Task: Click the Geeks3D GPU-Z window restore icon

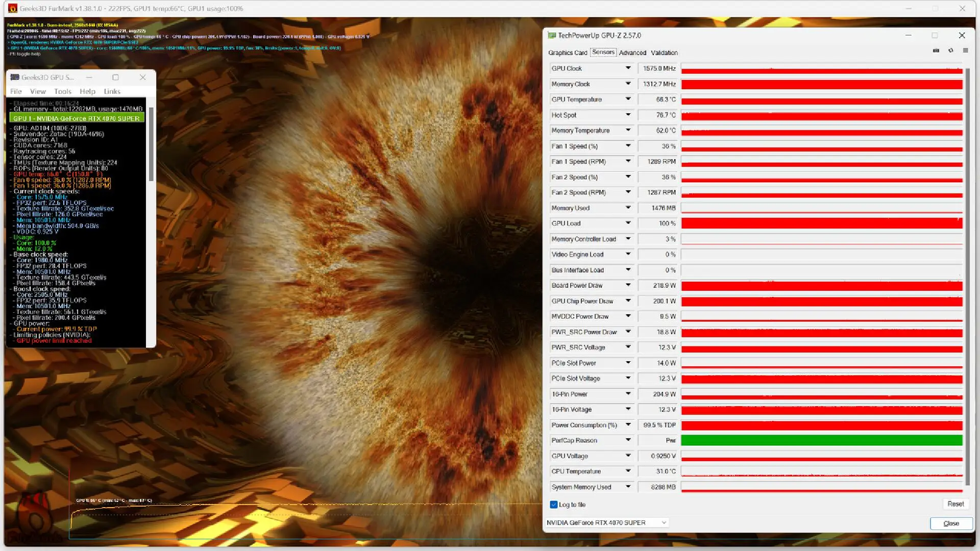Action: pos(116,77)
